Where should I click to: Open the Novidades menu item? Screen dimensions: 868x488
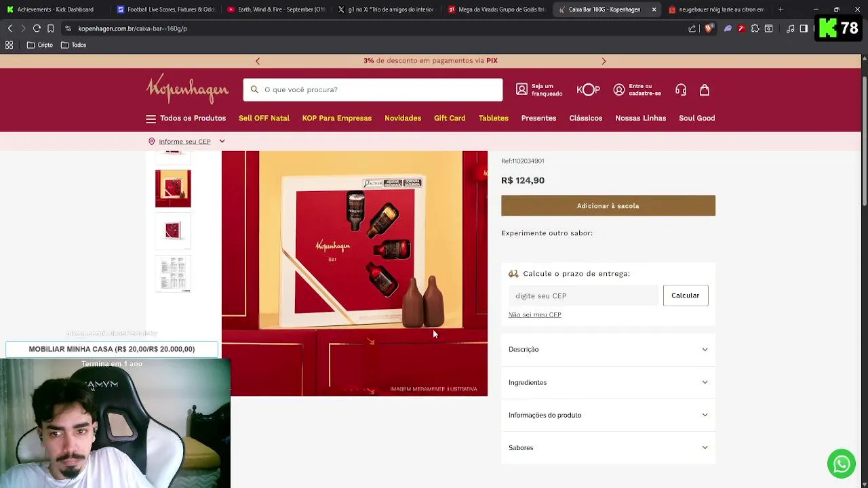pos(403,118)
